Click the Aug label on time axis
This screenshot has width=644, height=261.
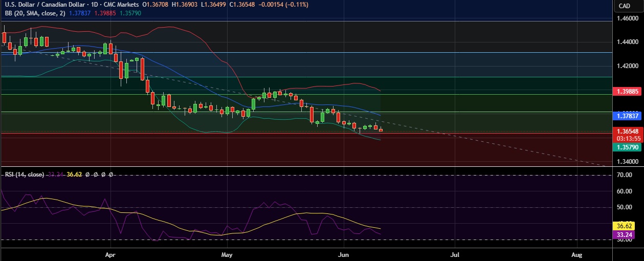point(576,254)
